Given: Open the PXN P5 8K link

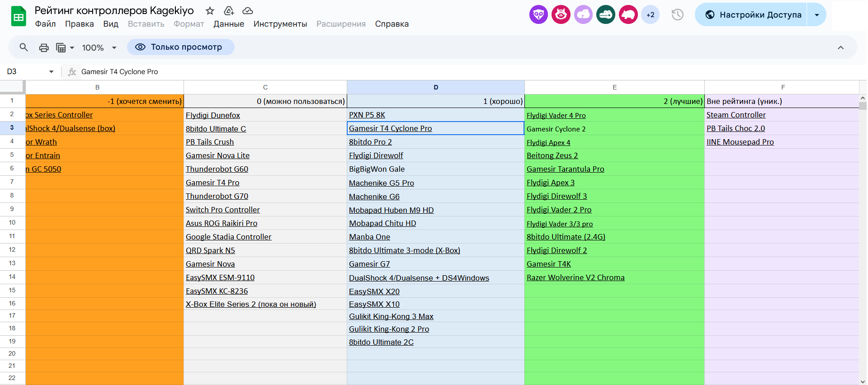Looking at the screenshot, I should click(367, 115).
